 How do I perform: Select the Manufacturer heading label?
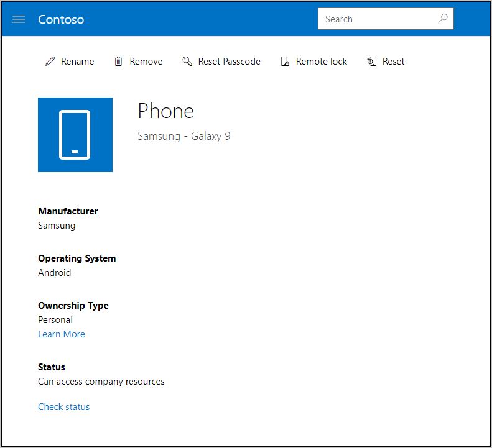point(68,211)
